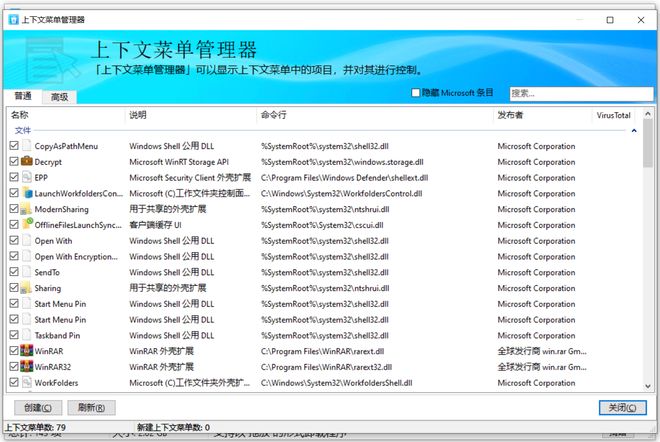The image size is (660, 442).
Task: Toggle the EPP entry checkbox
Action: 14,177
